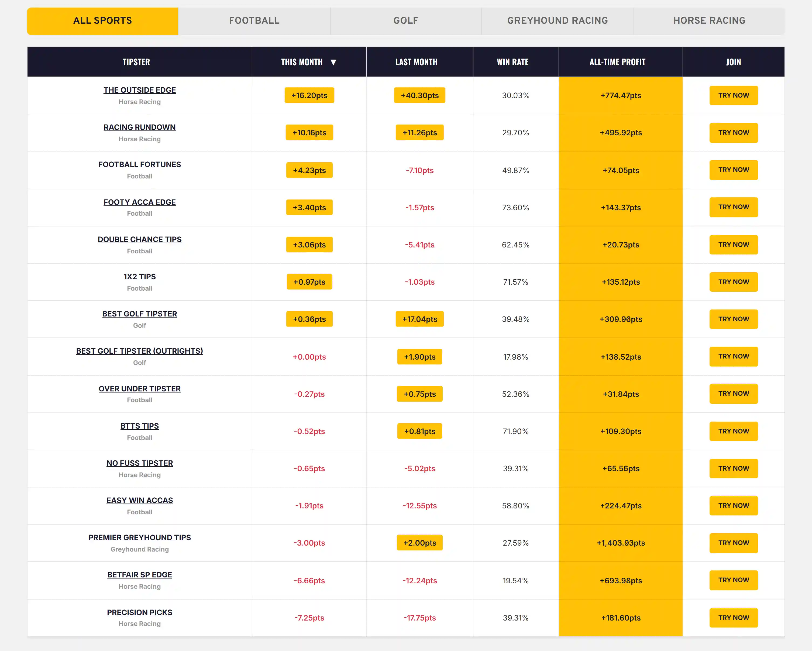
Task: Click Try Now for 1X2 Tips
Action: coord(734,282)
